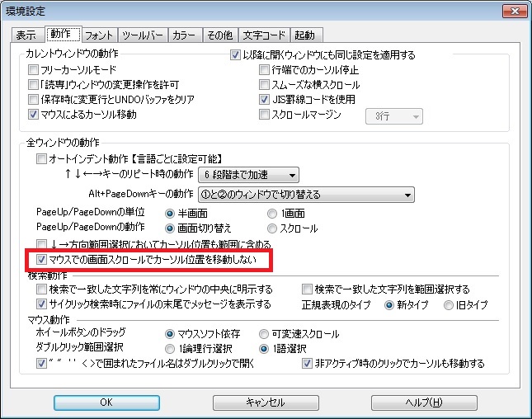Switch to the 表示 tab
This screenshot has width=532, height=419.
(27, 35)
